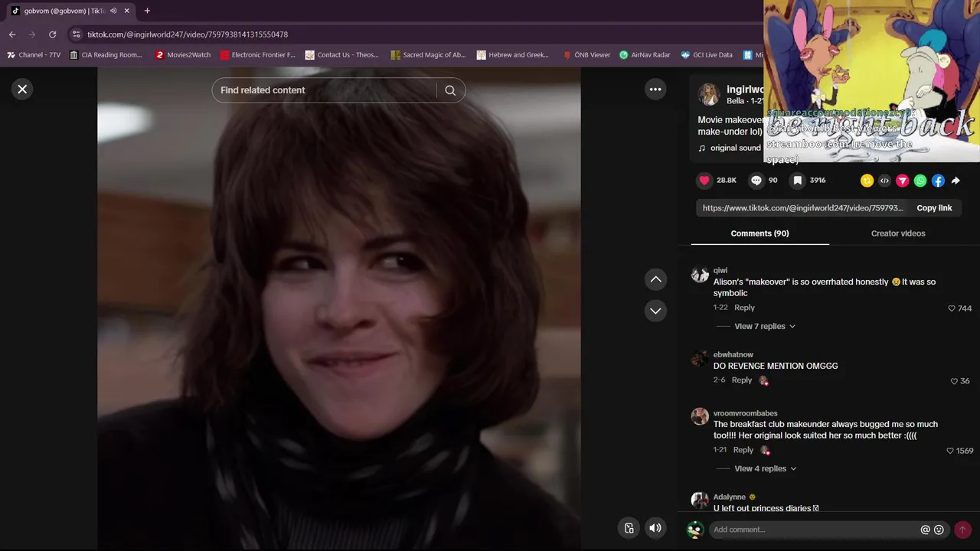Open Adalynne's profile from username
Image resolution: width=980 pixels, height=551 pixels.
coord(730,497)
